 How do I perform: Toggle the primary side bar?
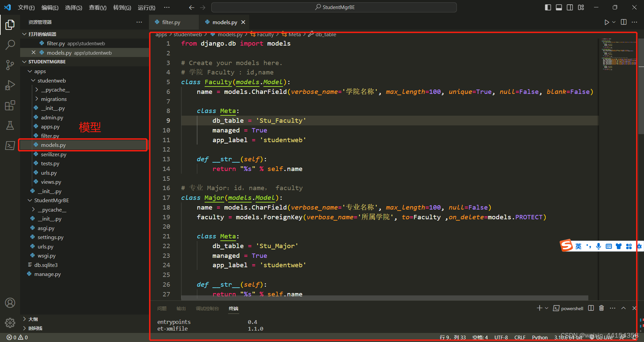coord(548,7)
